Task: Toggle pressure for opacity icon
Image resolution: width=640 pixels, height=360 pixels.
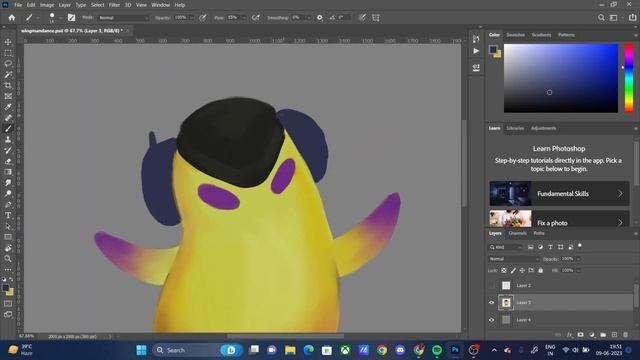Action: [203, 18]
